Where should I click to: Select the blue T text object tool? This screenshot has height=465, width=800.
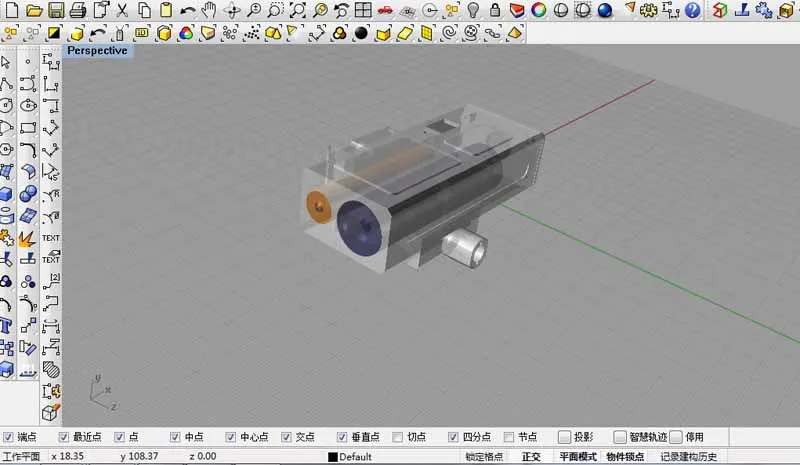pos(6,326)
